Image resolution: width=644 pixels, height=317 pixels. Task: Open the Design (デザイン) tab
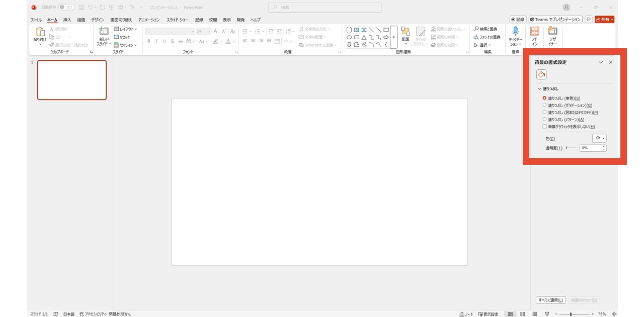[98, 20]
